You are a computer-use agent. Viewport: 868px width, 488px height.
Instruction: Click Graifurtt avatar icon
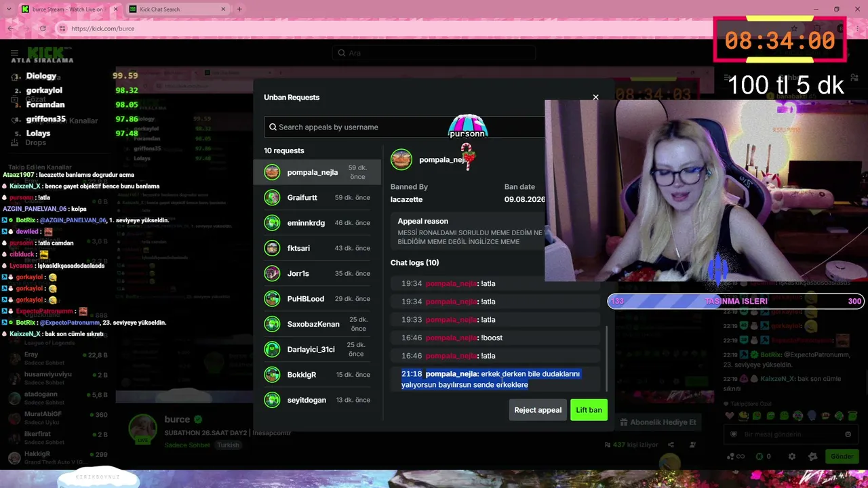[272, 198]
